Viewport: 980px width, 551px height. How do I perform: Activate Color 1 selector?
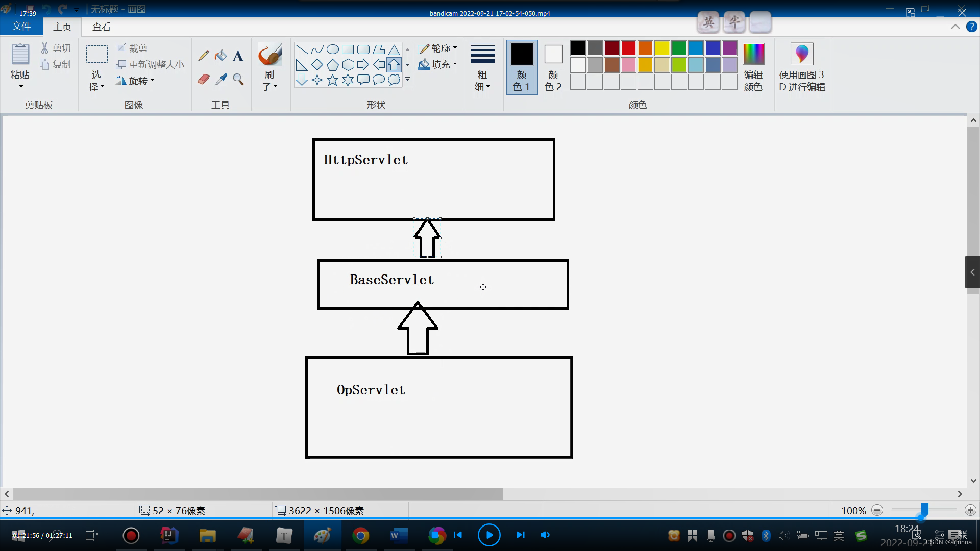click(522, 67)
